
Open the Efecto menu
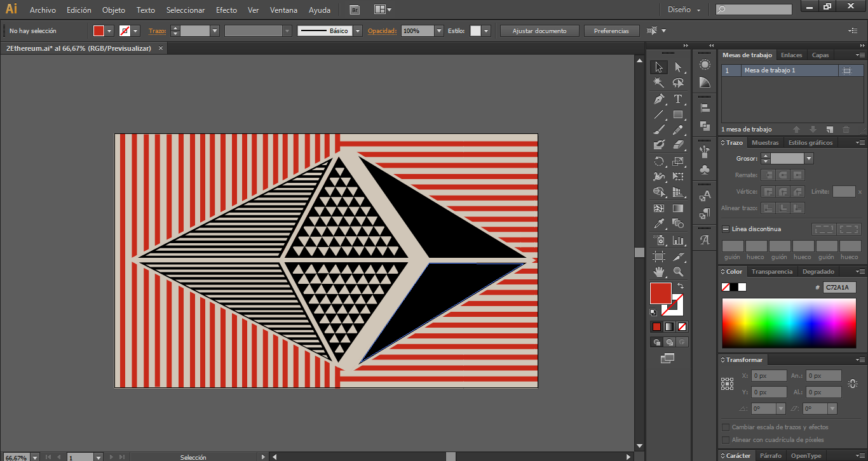(x=226, y=10)
